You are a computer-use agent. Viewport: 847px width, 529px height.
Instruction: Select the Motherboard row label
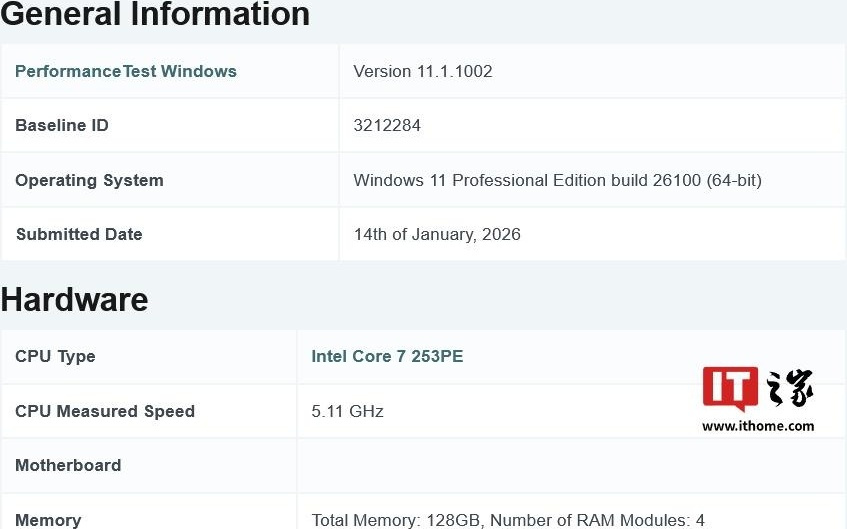tap(68, 465)
